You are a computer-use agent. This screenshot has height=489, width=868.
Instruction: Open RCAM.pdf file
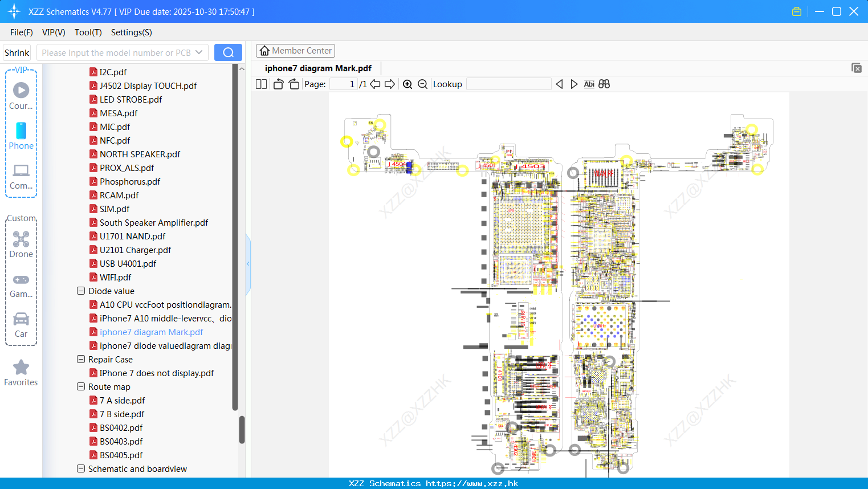pos(119,195)
